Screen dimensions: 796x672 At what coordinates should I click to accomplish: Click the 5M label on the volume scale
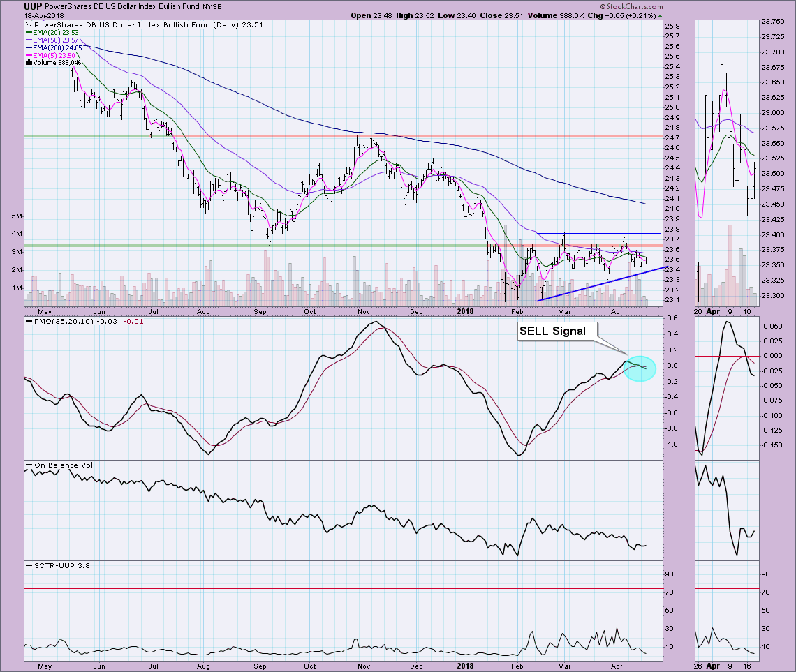[17, 216]
